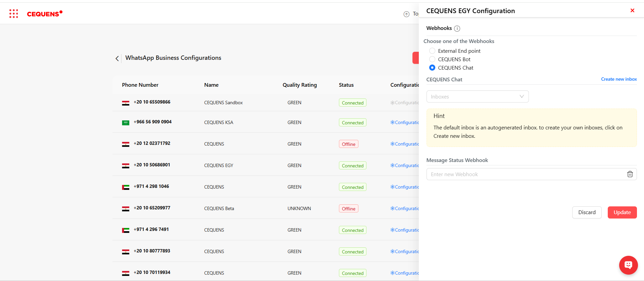Click the Quality Rating column header

pos(300,85)
